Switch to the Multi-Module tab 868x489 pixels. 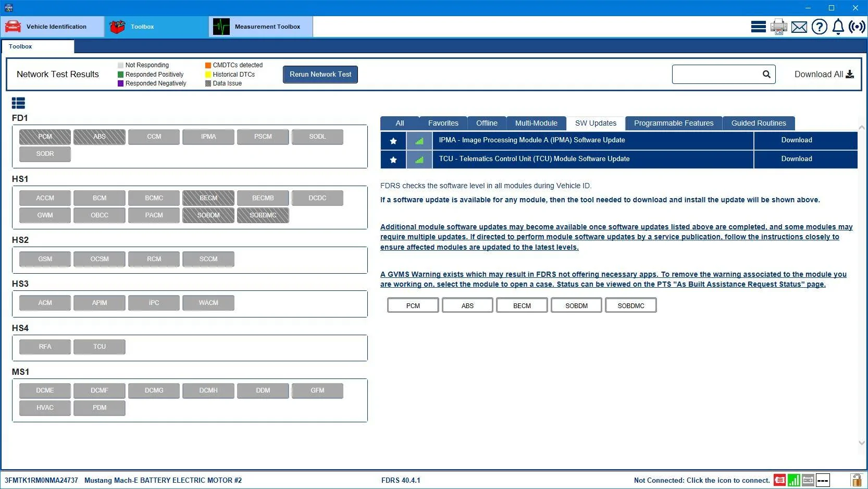coord(536,123)
